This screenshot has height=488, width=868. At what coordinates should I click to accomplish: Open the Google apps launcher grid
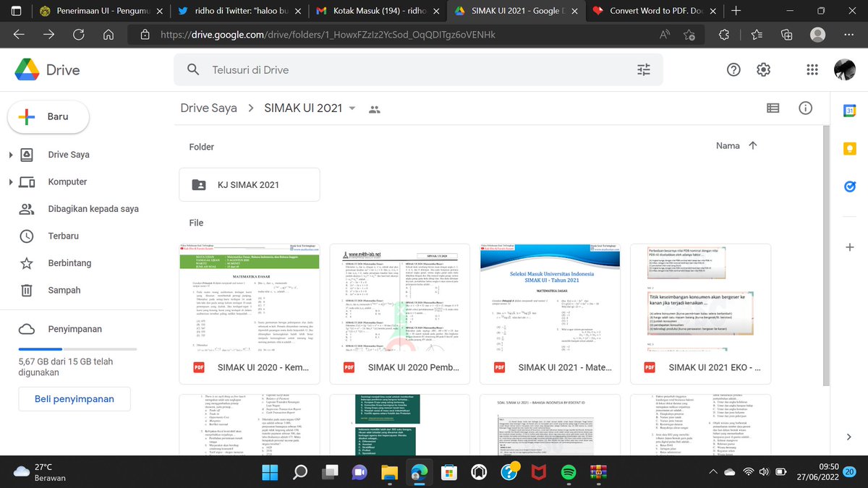tap(812, 69)
